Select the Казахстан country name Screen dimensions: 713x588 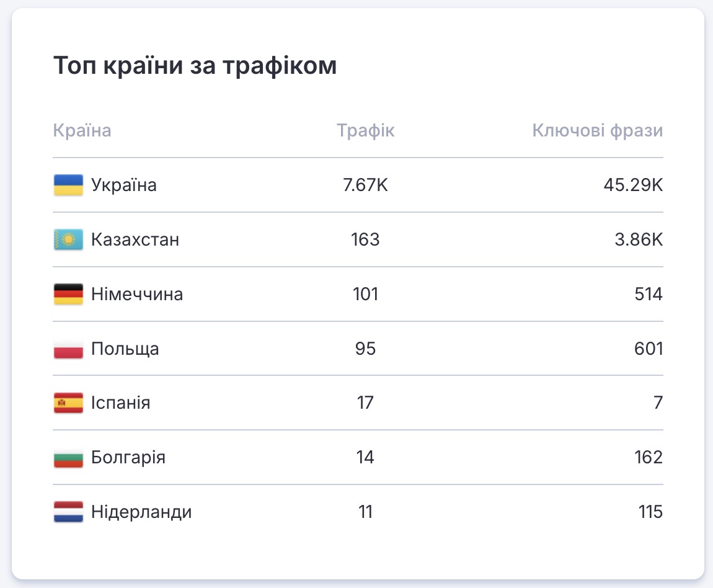135,239
